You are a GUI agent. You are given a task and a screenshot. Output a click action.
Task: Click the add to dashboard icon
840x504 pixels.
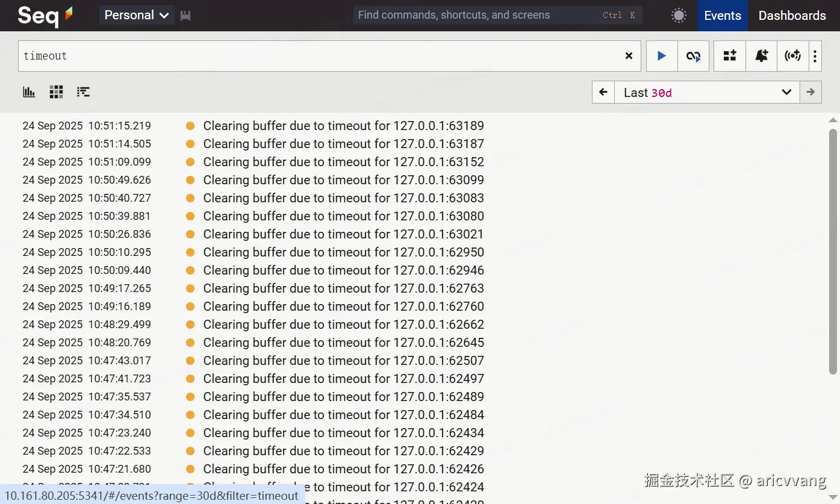pos(730,56)
